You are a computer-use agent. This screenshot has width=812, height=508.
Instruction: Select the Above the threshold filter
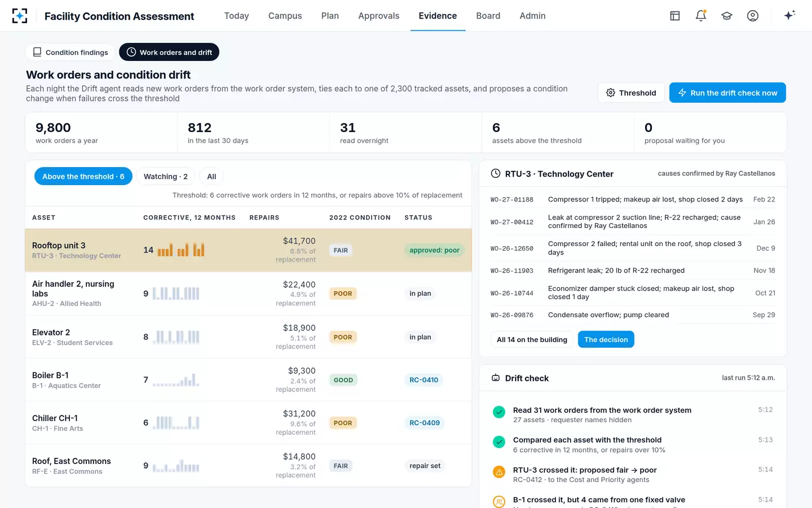tap(83, 177)
